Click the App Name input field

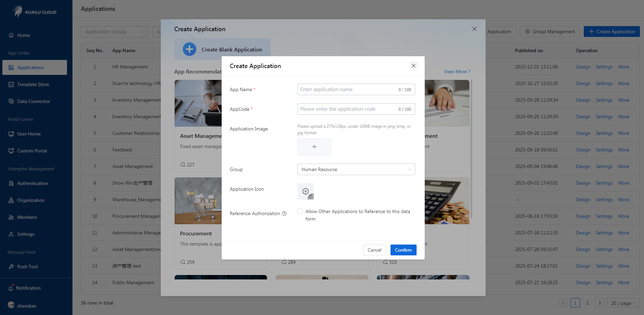pos(348,89)
